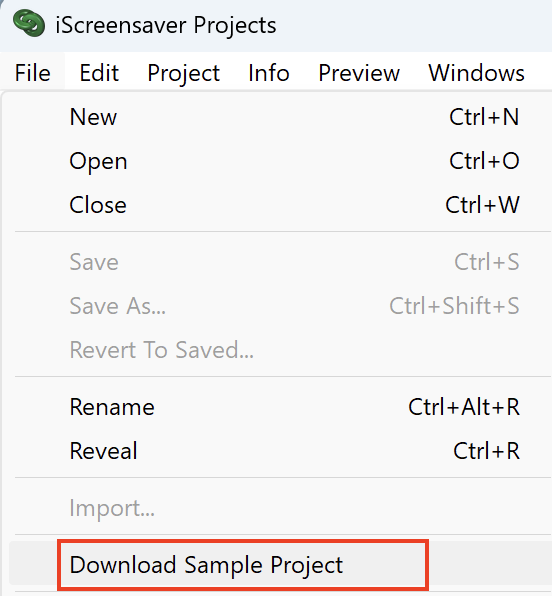Choose New from the File menu
This screenshot has height=596, width=552.
pos(280,117)
